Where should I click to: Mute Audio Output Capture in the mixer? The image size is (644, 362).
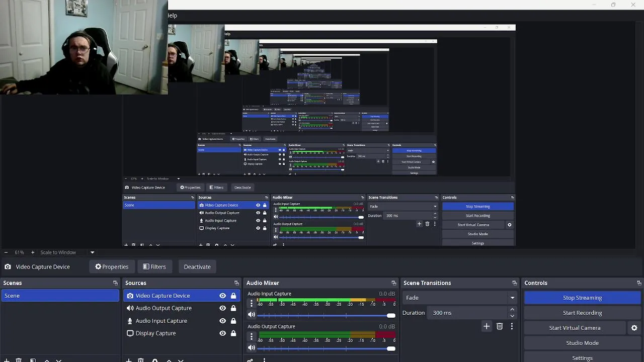click(252, 348)
